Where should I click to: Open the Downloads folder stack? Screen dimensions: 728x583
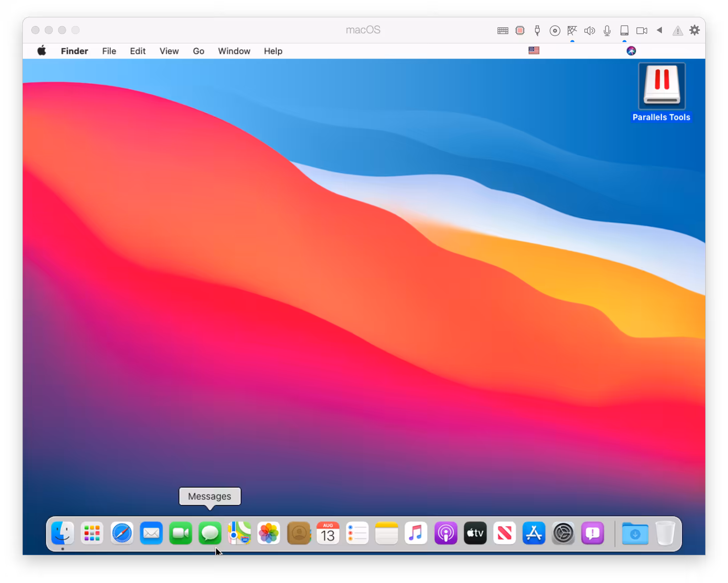coord(635,533)
